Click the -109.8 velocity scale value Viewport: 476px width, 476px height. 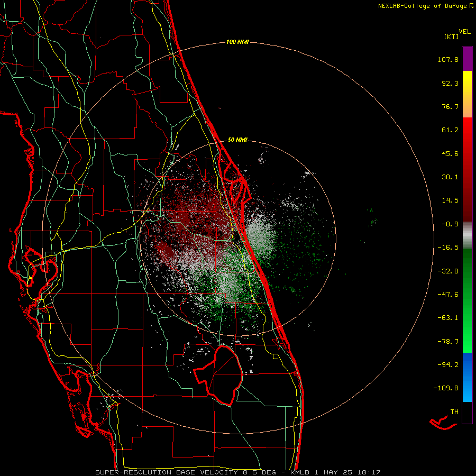[446, 388]
